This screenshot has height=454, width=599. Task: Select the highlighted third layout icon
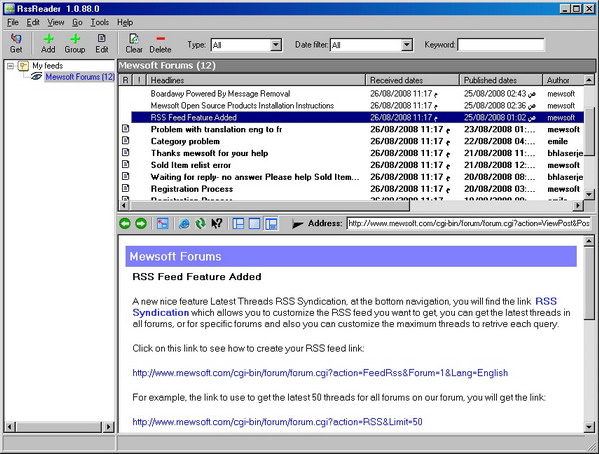pos(271,224)
